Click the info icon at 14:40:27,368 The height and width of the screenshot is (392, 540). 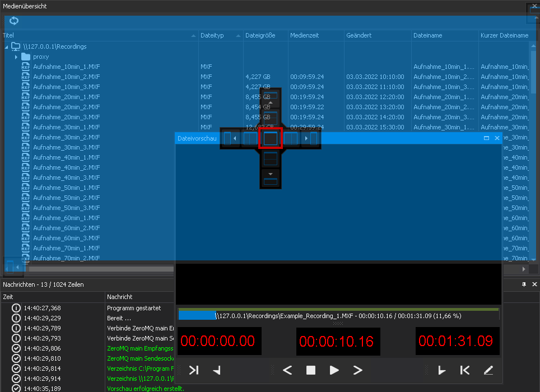(x=16, y=308)
